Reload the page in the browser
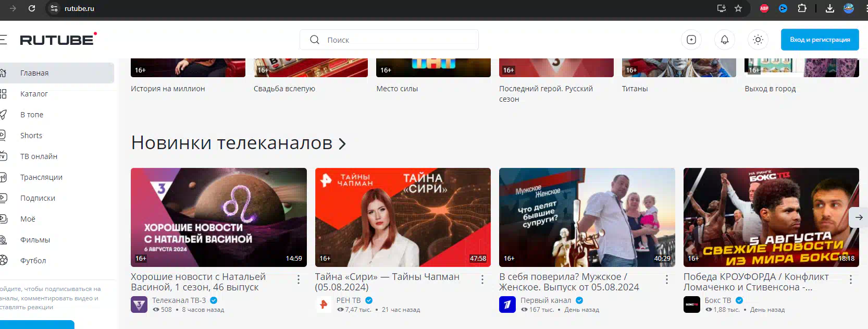This screenshot has width=868, height=329. (32, 8)
